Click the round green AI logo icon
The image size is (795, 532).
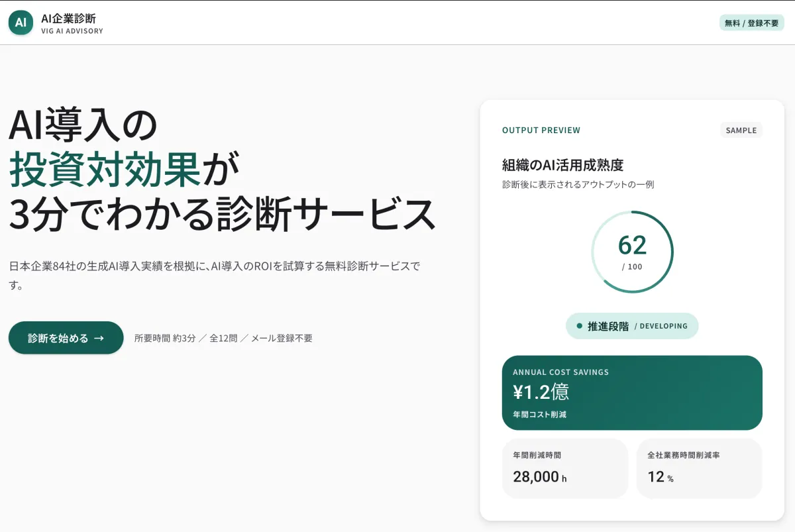click(x=21, y=23)
